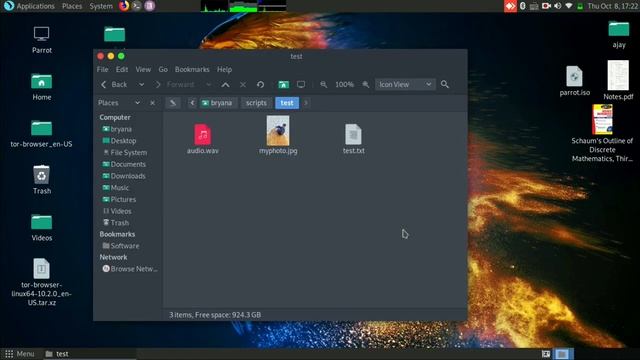Open search in the file manager toolbar
Viewport: 640px width, 360px height.
[445, 84]
